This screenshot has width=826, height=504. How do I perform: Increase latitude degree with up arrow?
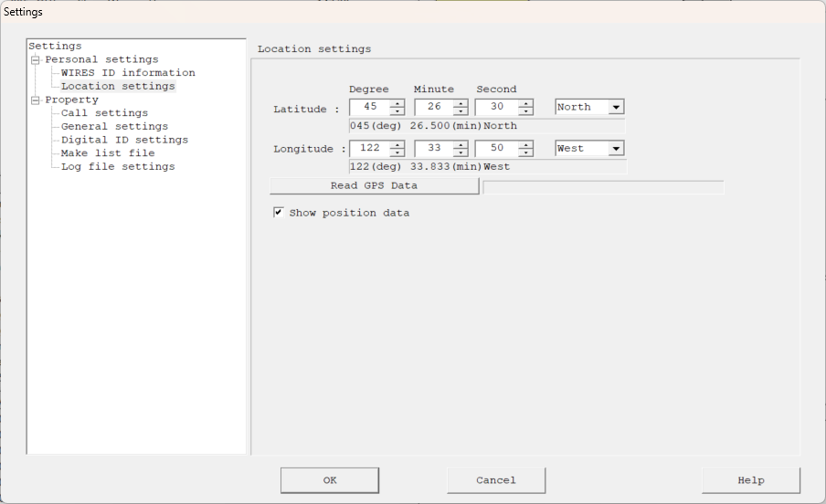pos(397,103)
